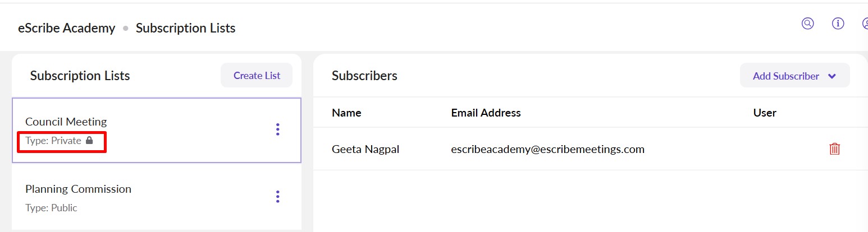Click Subscription Lists in the breadcrumb

185,28
